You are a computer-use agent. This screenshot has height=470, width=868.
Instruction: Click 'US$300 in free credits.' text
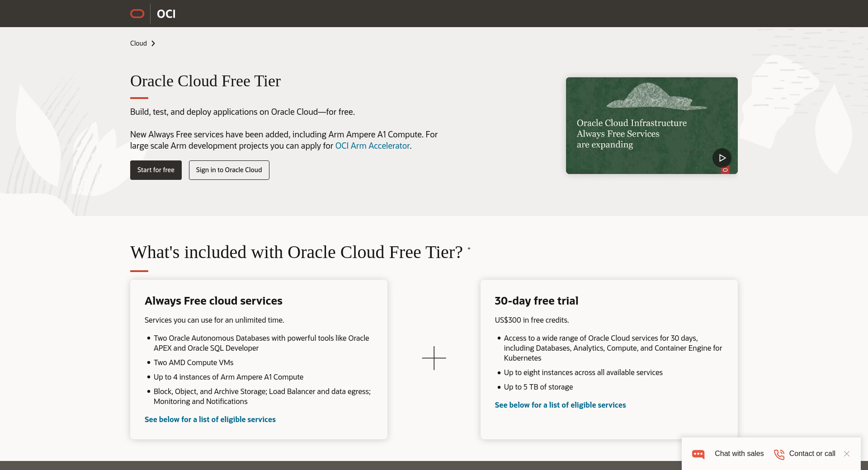click(x=532, y=320)
